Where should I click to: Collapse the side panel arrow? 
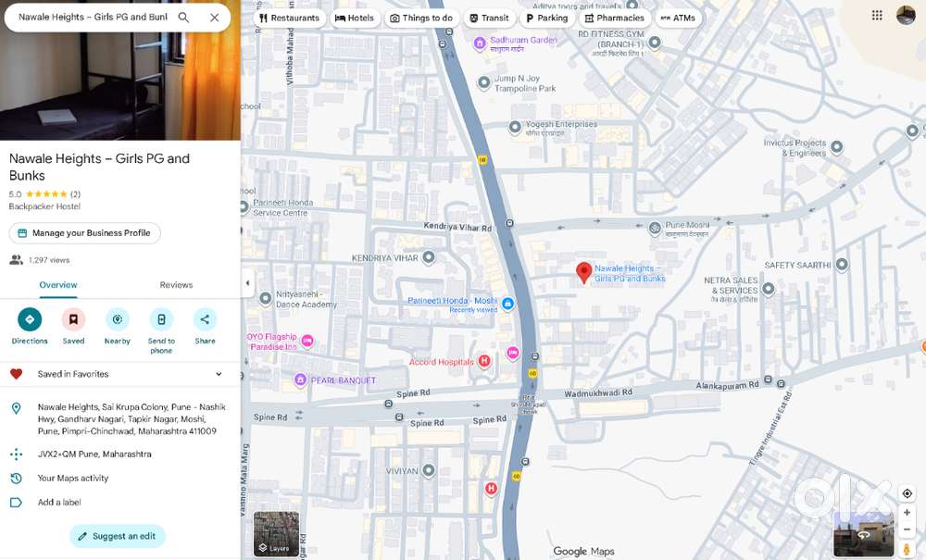pyautogui.click(x=247, y=283)
